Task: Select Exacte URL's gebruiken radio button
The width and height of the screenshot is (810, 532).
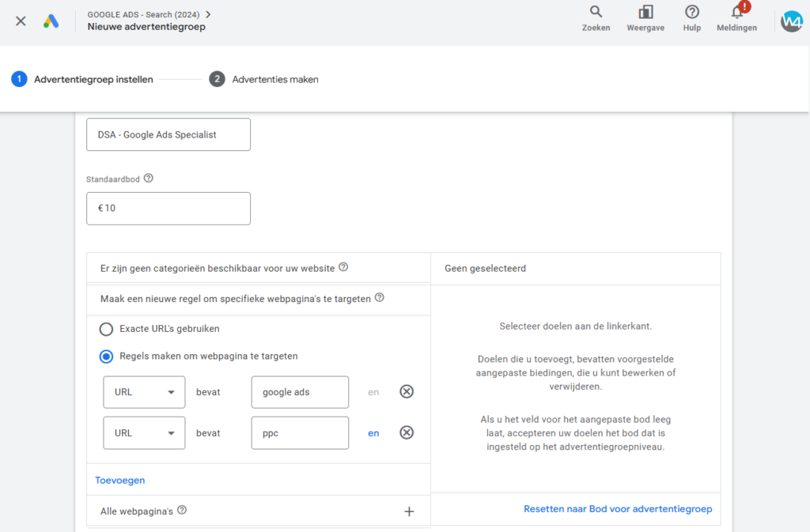Action: pos(106,329)
